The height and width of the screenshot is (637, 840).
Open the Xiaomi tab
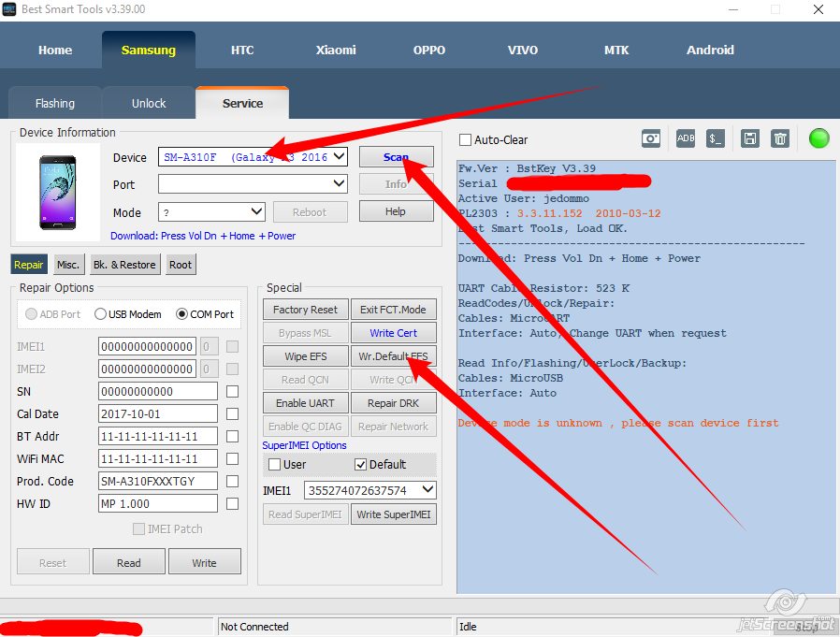[336, 50]
